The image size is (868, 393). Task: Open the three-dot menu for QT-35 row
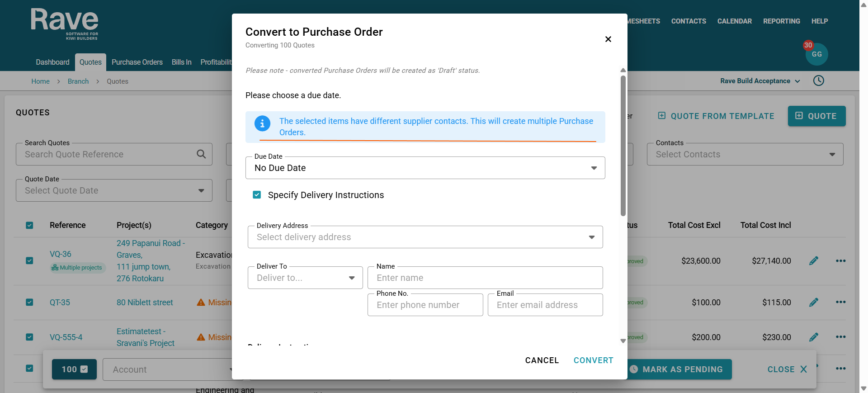(840, 302)
